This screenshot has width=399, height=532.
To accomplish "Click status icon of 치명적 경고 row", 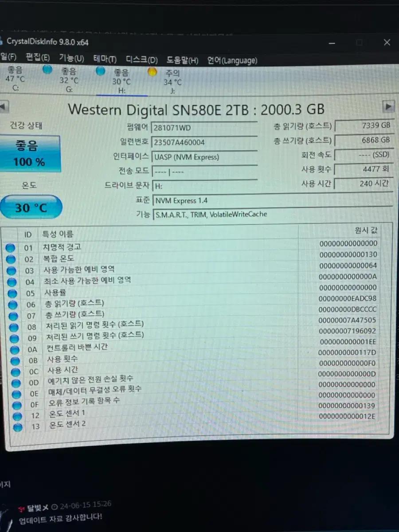I will pyautogui.click(x=10, y=248).
